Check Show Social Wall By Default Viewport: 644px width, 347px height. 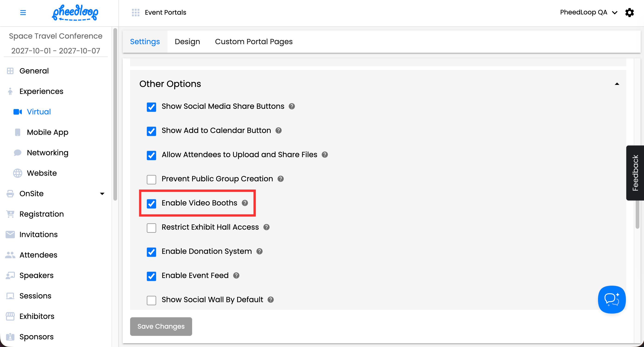(151, 300)
